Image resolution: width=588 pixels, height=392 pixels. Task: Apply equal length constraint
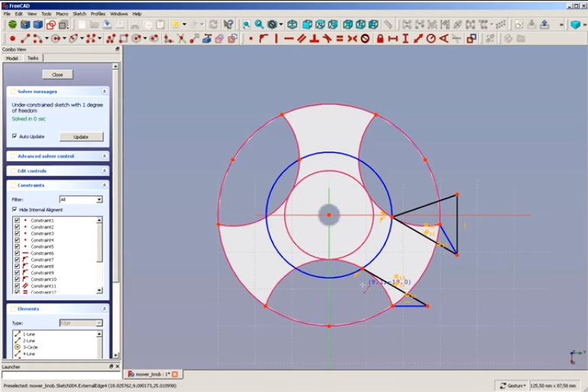coord(340,38)
